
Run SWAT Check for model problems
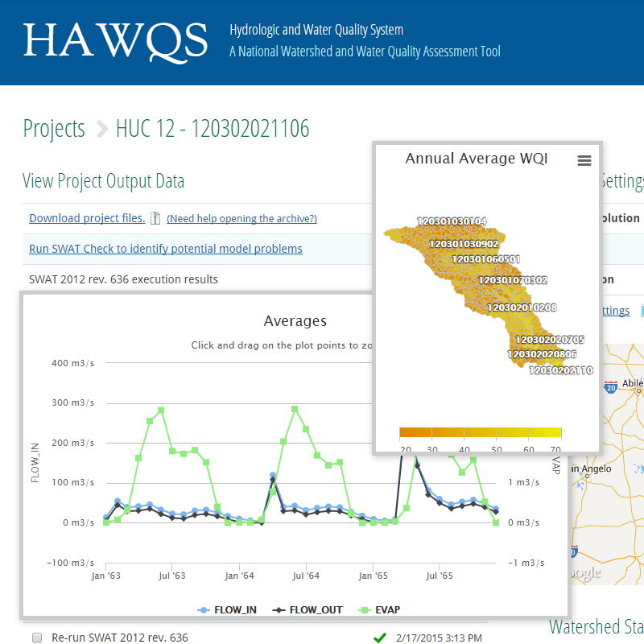165,249
